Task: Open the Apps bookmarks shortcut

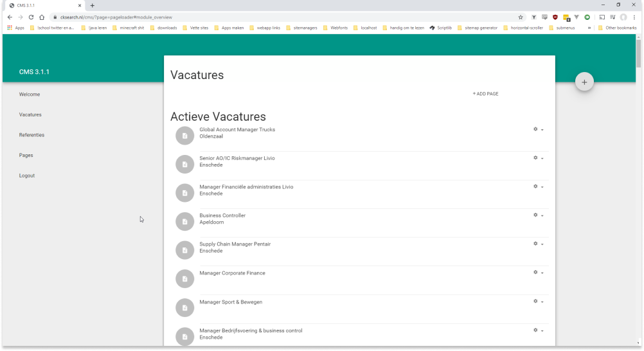Action: pos(15,28)
